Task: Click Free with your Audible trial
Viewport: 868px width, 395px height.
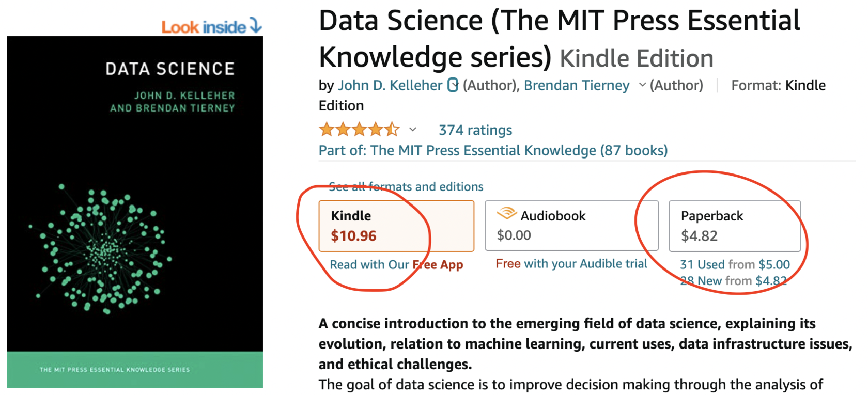Action: click(x=571, y=264)
